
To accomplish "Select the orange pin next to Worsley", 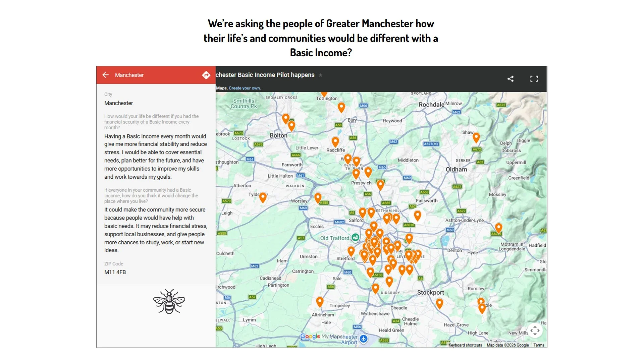I will pyautogui.click(x=318, y=198).
